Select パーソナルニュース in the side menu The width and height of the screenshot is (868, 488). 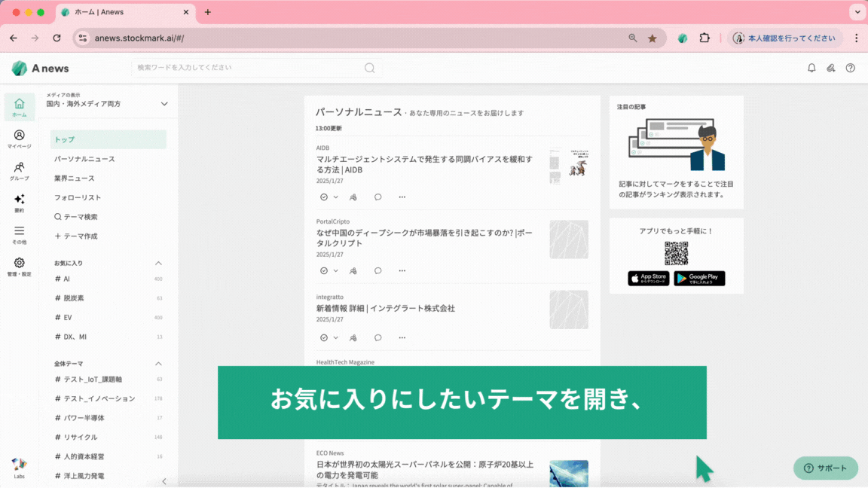tap(84, 159)
